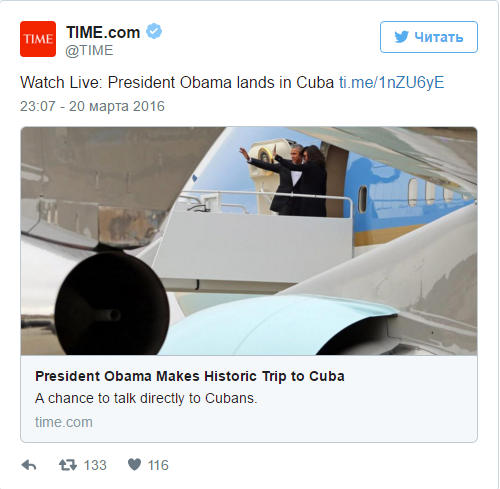This screenshot has width=500, height=489.
Task: Visit the time.com domain link in card
Action: pos(64,422)
